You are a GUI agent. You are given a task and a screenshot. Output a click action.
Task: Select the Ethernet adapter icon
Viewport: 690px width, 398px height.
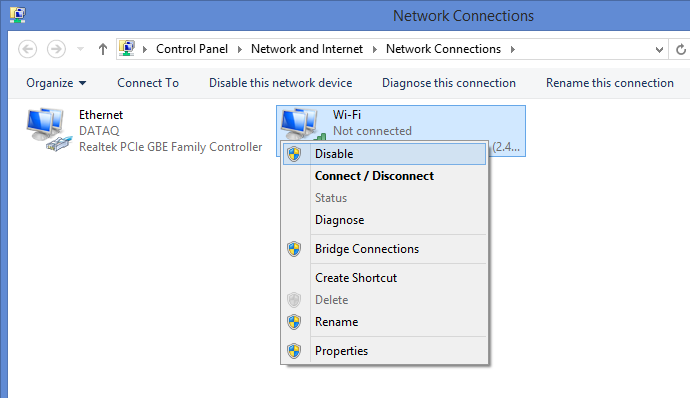[48, 130]
